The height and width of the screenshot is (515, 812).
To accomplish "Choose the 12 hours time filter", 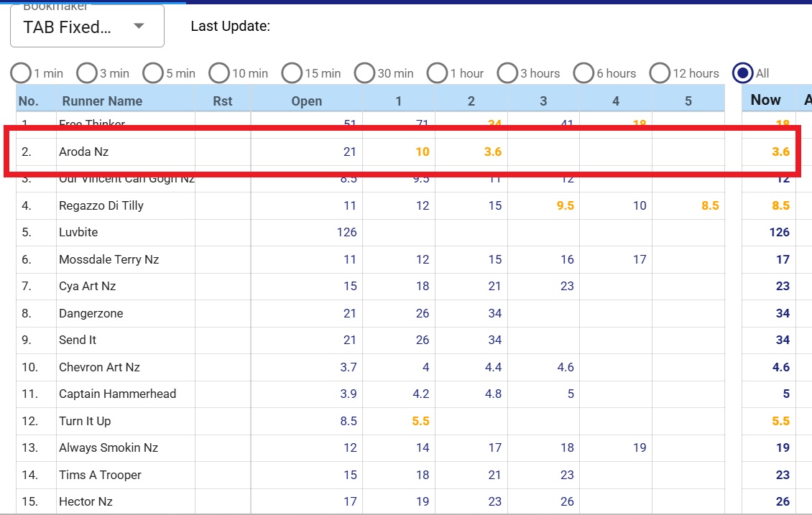I will tap(660, 73).
